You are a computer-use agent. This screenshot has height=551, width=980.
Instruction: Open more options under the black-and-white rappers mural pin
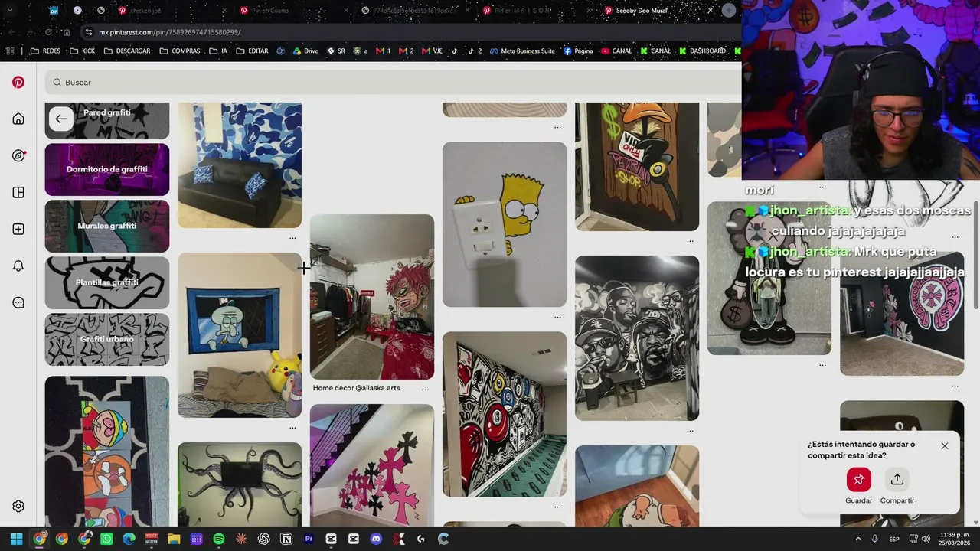690,431
